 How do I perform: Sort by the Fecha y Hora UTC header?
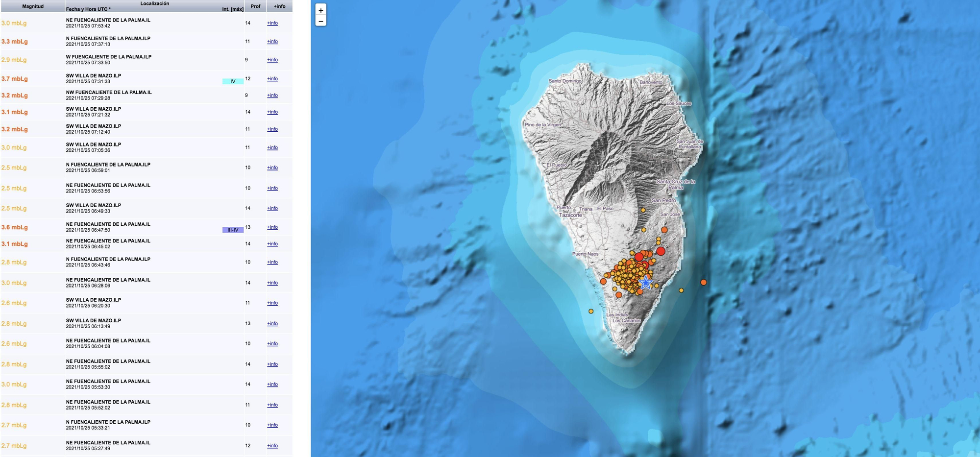click(x=88, y=9)
